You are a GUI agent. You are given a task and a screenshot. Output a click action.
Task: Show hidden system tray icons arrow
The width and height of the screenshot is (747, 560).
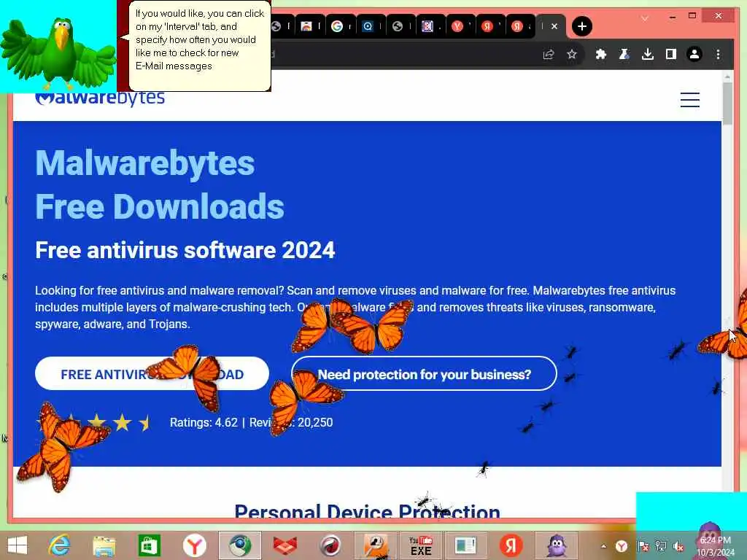(x=603, y=546)
